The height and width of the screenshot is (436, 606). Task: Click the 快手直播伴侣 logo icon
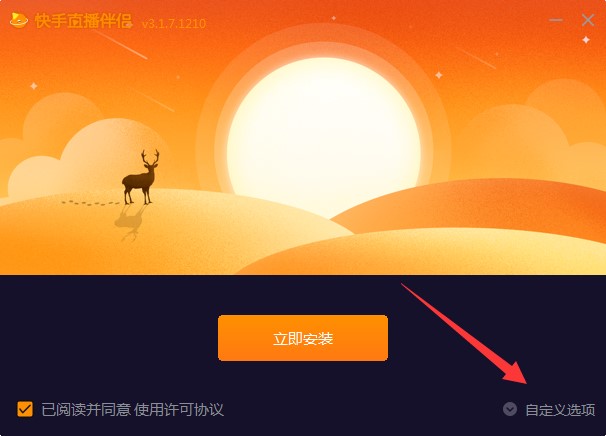coord(19,20)
